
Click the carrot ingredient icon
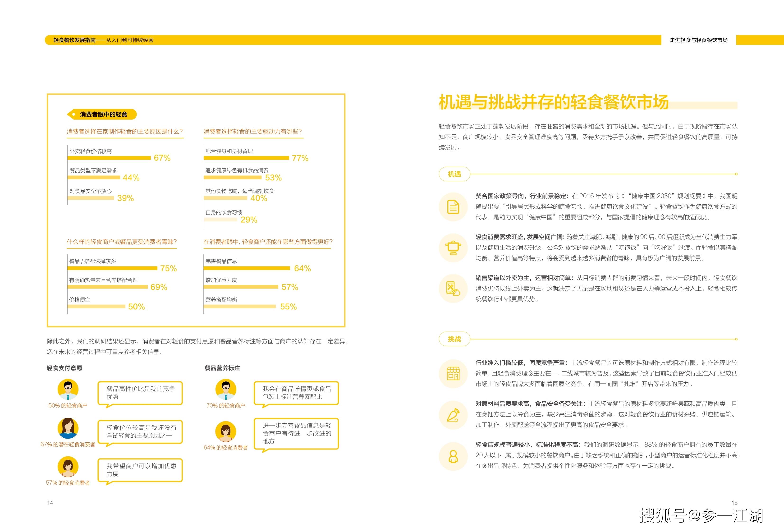[453, 415]
